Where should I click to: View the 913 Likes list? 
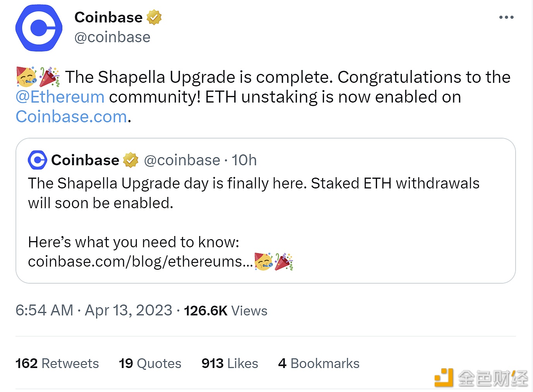(x=230, y=363)
